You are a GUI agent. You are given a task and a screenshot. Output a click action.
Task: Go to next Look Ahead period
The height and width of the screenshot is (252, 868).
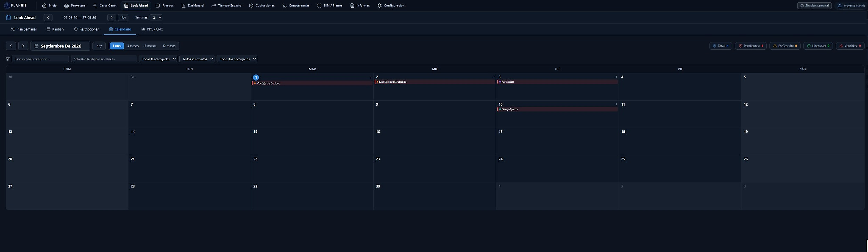(111, 18)
